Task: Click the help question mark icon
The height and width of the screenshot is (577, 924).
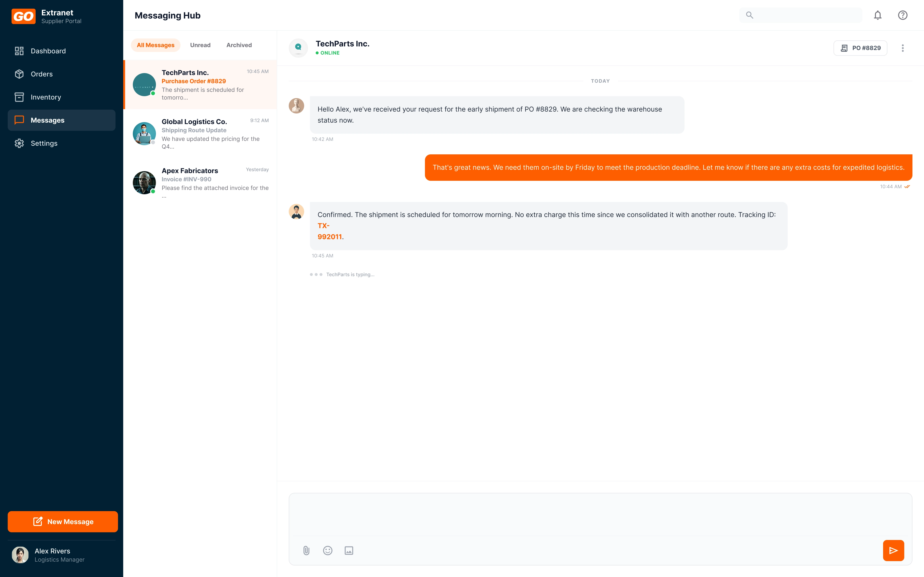Action: [902, 15]
